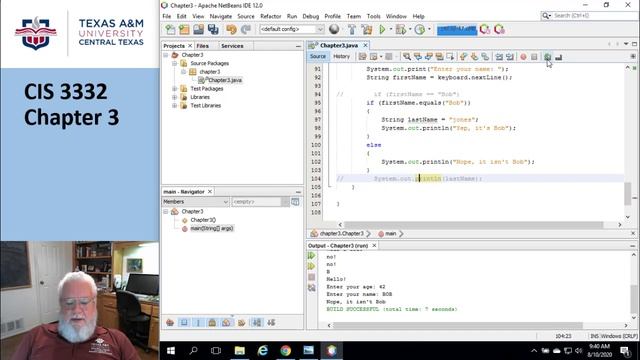
Task: Click the Output settings icon below Stop
Action: 311,288
